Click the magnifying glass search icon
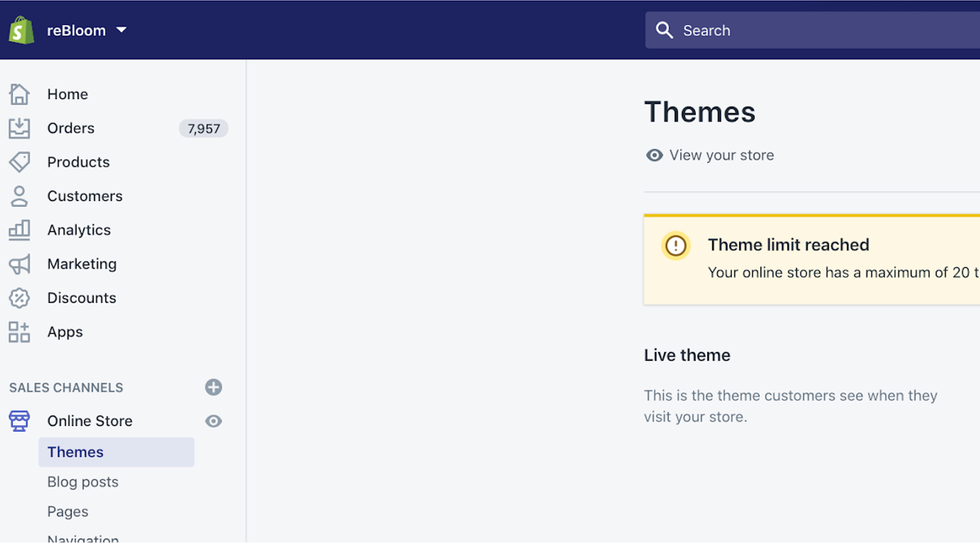 coord(664,30)
